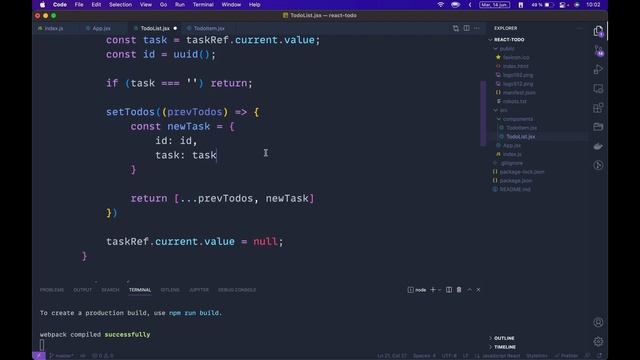The image size is (640, 360).
Task: Click the UTF-8 encoding in the status bar
Action: click(449, 356)
